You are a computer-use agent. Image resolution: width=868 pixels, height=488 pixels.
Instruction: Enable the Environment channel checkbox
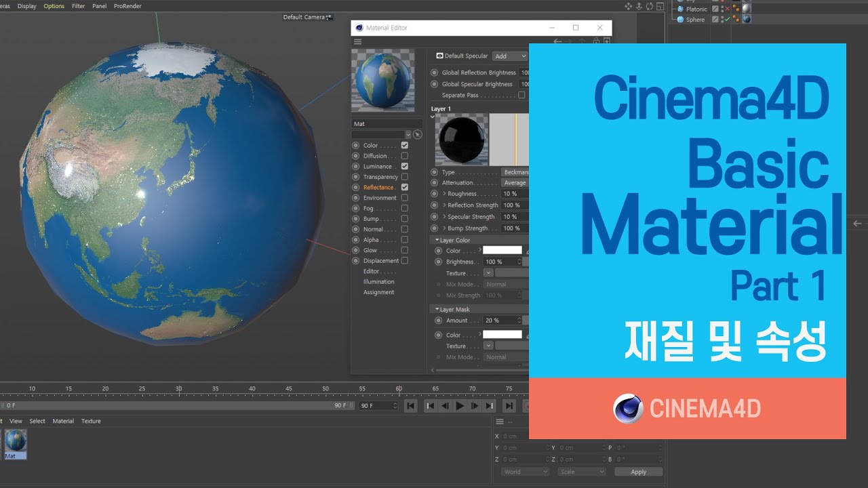(405, 198)
